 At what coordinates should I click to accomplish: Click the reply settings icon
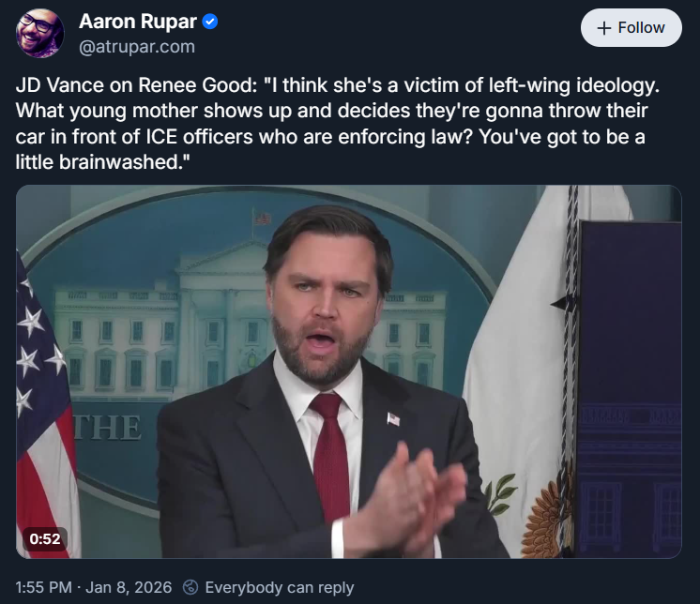(190, 588)
